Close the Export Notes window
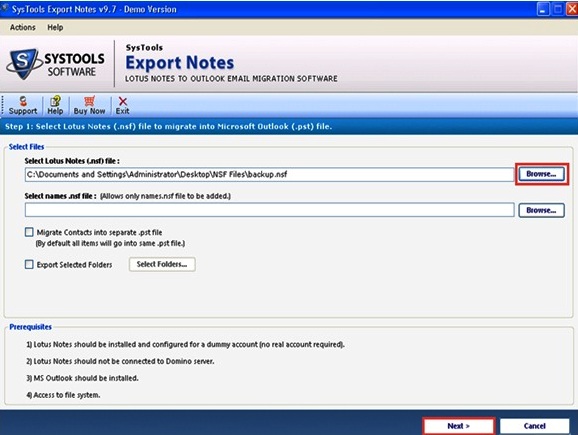578x435 pixels. click(572, 9)
